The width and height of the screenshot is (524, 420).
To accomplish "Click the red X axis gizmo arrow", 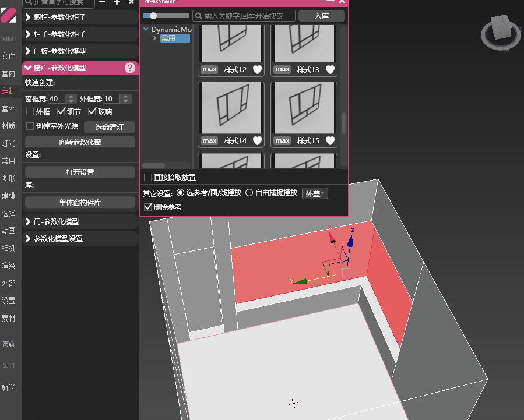I will pos(332,238).
